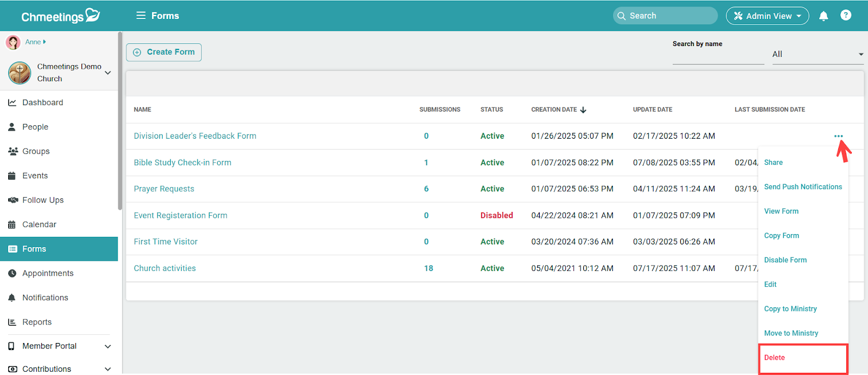Click the Notifications bell icon in sidebar
Screen dimensions: 868x375
(12, 298)
